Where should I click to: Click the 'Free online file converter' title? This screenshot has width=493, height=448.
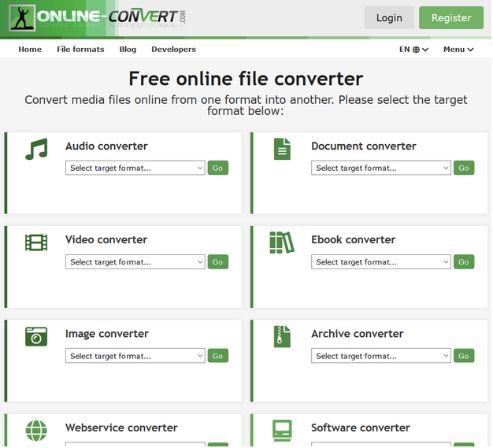click(246, 79)
